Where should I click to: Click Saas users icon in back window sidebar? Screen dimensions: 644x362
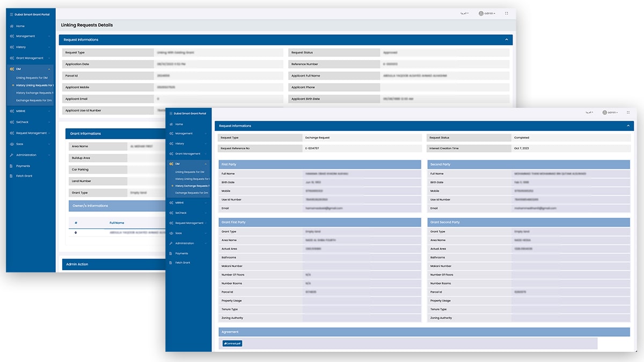12,144
